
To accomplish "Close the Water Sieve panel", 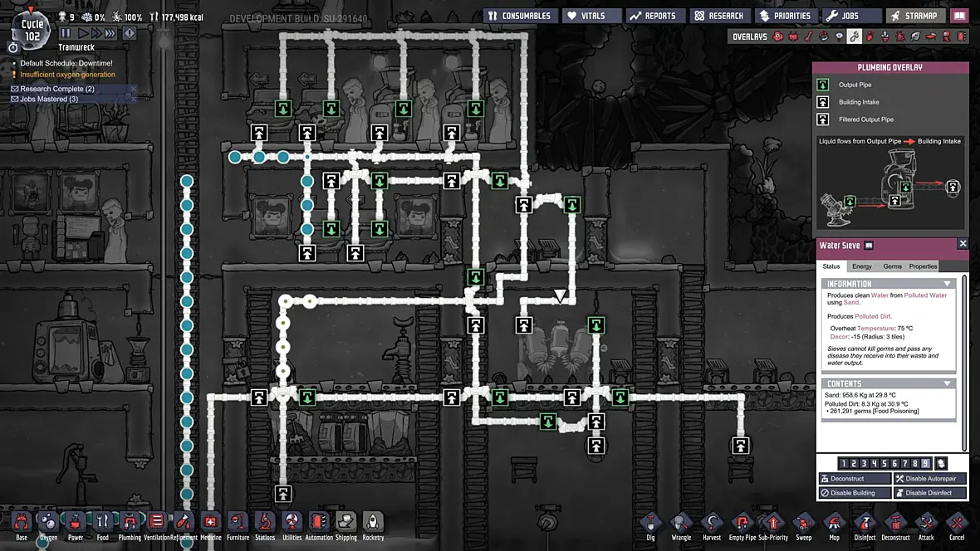I will (963, 244).
